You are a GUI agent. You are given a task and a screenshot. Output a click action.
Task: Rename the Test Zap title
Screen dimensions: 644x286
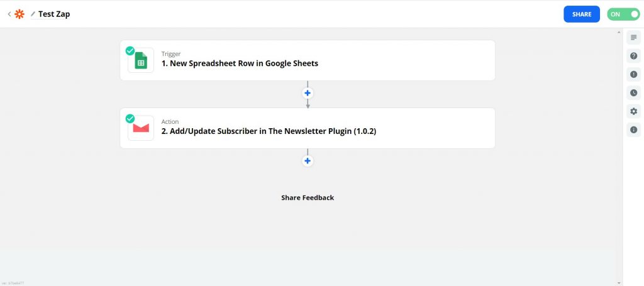point(54,14)
